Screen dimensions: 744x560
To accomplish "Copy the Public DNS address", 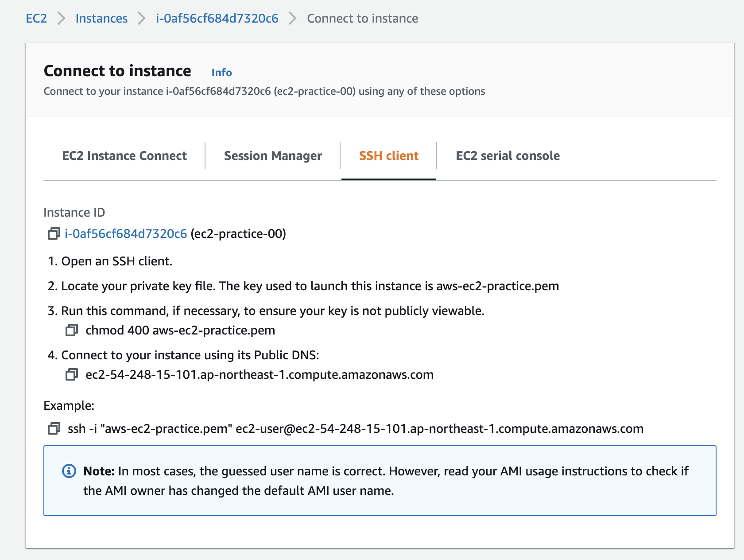I will (71, 374).
